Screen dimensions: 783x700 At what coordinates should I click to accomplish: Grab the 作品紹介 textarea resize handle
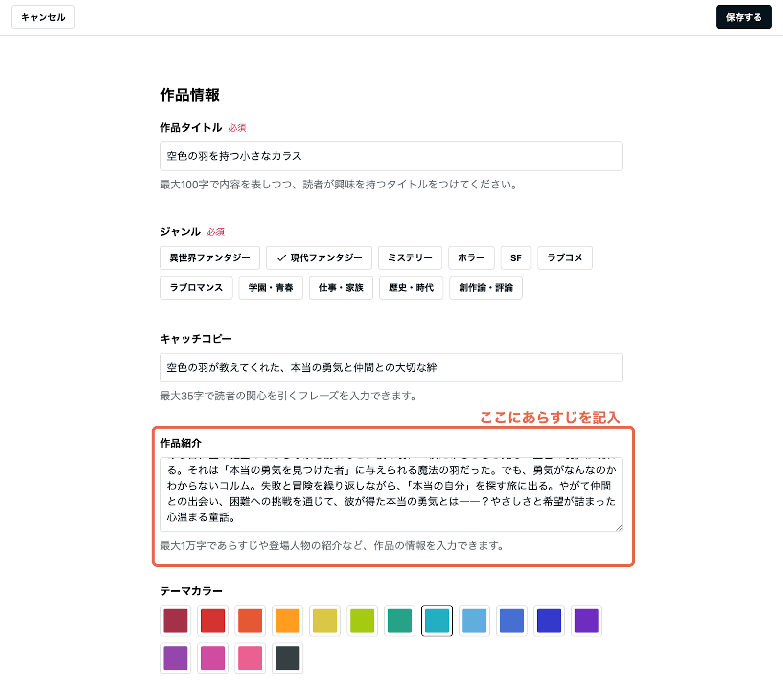pyautogui.click(x=619, y=528)
